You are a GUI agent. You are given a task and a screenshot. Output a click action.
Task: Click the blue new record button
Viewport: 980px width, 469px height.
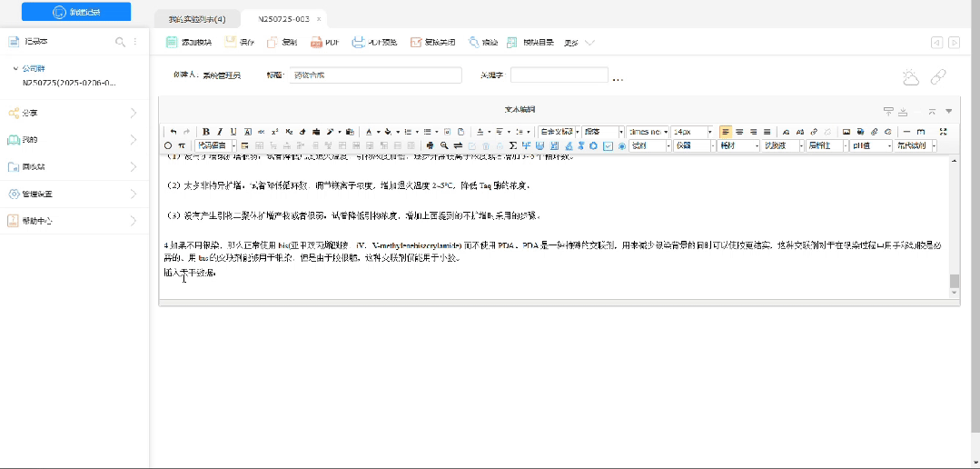[x=76, y=11]
